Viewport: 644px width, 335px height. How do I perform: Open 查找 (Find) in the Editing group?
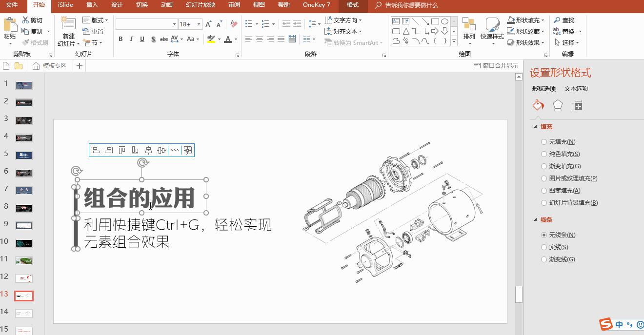click(567, 20)
